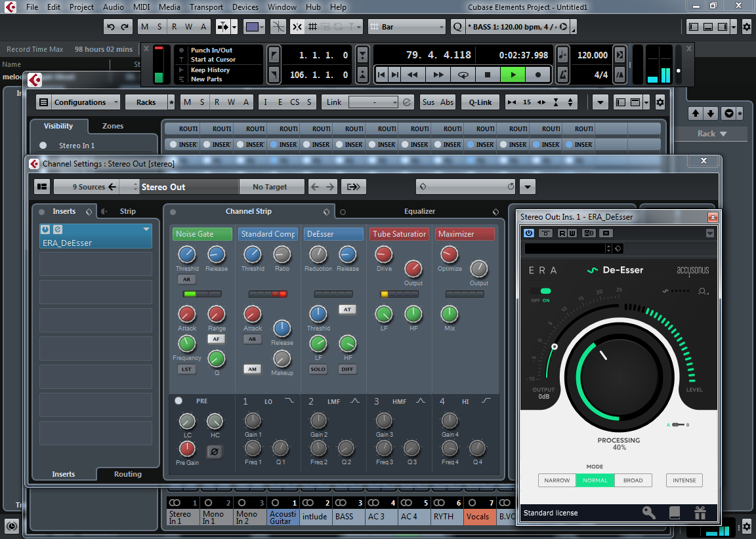The height and width of the screenshot is (539, 756).
Task: Open the Transport menu
Action: coord(206,7)
